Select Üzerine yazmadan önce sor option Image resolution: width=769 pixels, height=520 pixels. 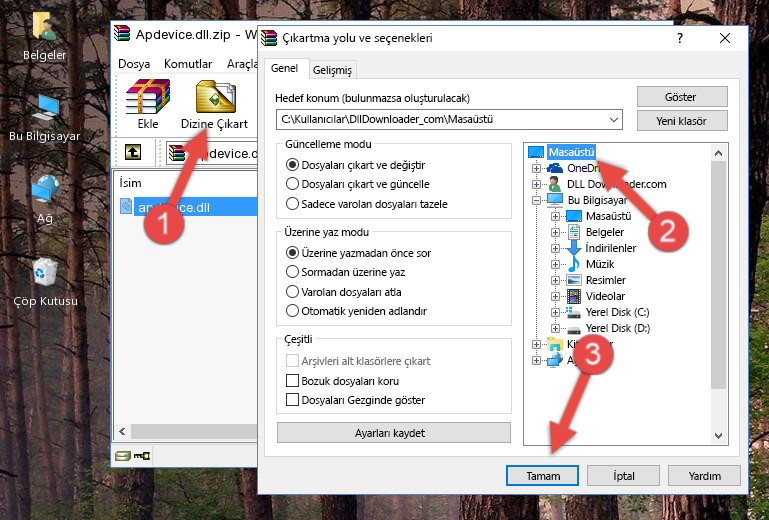tap(292, 253)
